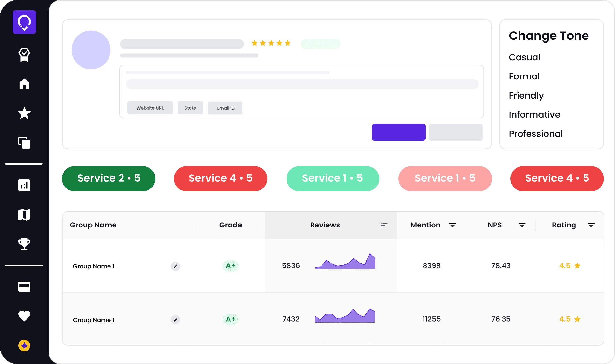Click the badge checkmark sidebar icon
The image size is (615, 364).
click(x=24, y=54)
